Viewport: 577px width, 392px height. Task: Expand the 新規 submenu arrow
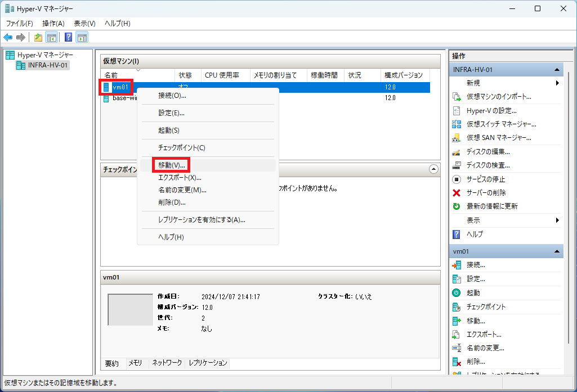point(557,83)
